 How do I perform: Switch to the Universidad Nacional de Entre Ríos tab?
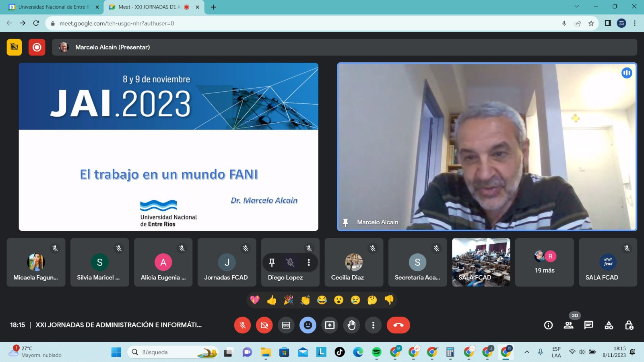pyautogui.click(x=54, y=7)
